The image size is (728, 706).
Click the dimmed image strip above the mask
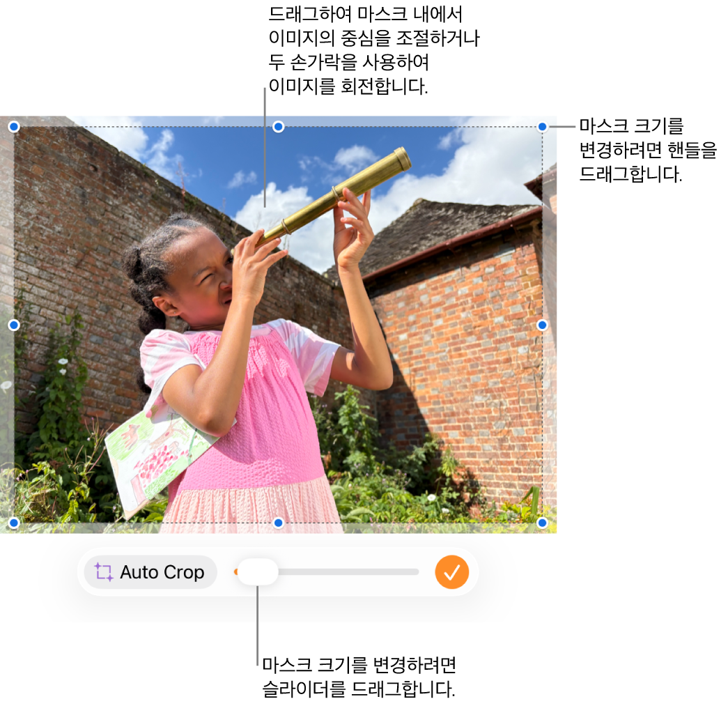pyautogui.click(x=279, y=121)
